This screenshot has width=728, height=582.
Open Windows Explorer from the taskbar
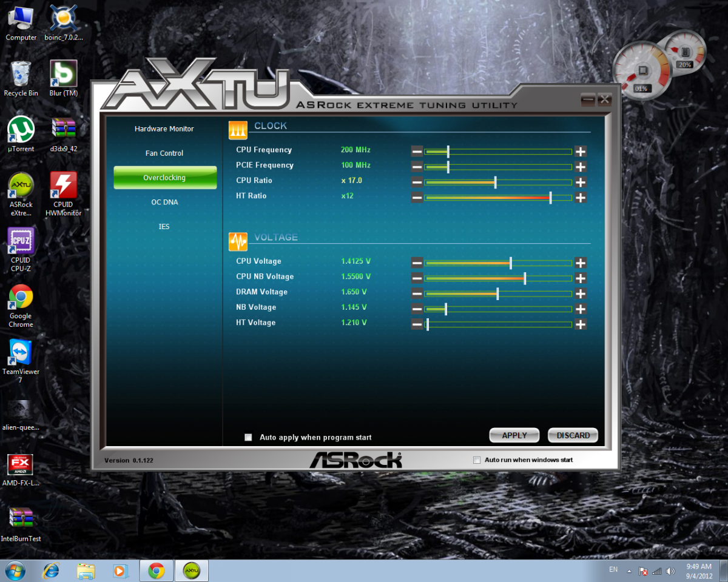[86, 570]
